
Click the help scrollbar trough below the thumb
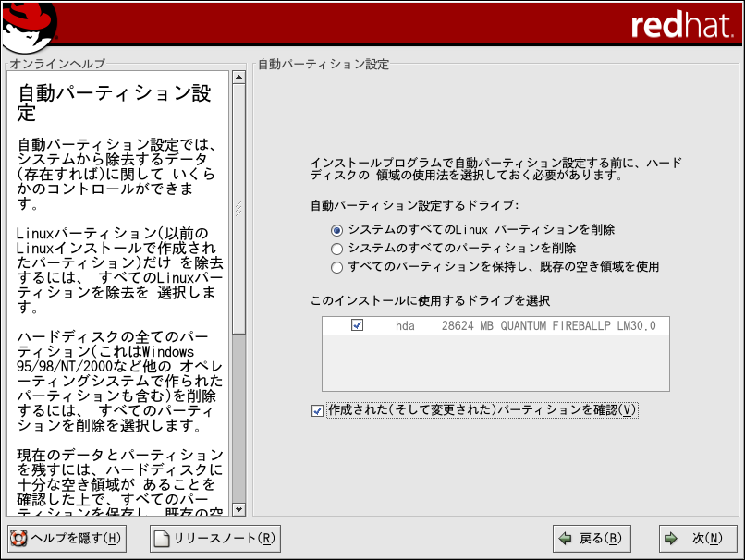238,416
